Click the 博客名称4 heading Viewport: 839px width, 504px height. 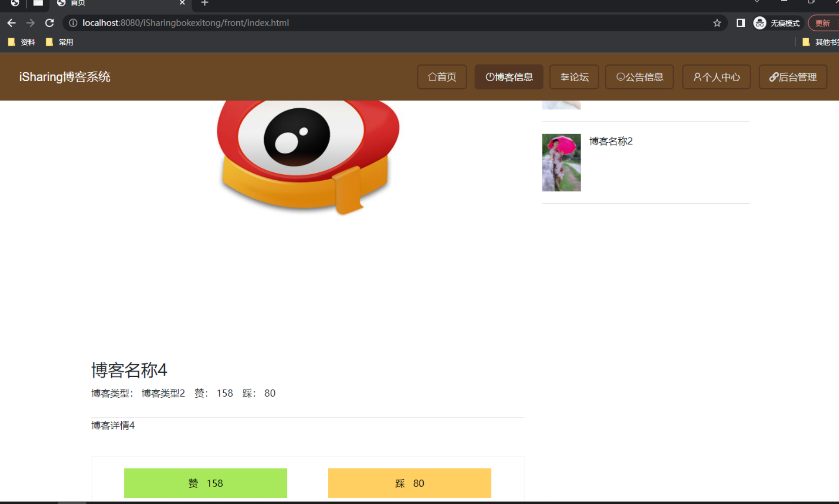[x=129, y=370]
